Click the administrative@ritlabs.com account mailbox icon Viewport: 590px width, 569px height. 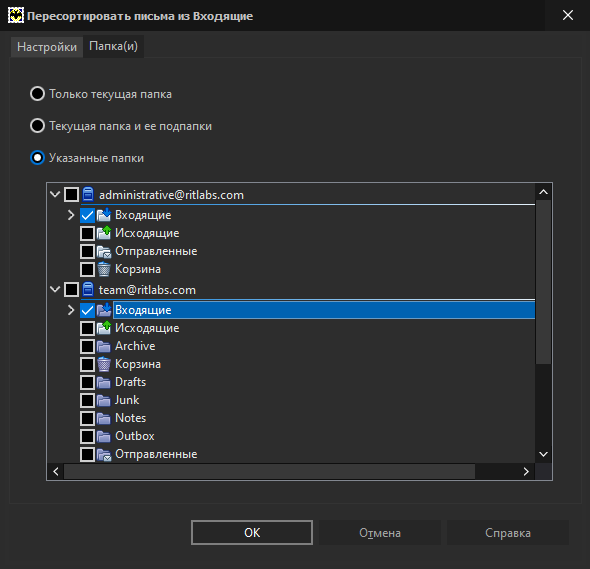(x=88, y=195)
